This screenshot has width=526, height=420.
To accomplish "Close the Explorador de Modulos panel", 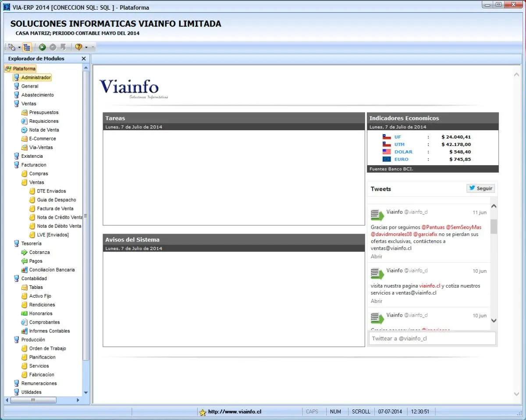I will [84, 59].
